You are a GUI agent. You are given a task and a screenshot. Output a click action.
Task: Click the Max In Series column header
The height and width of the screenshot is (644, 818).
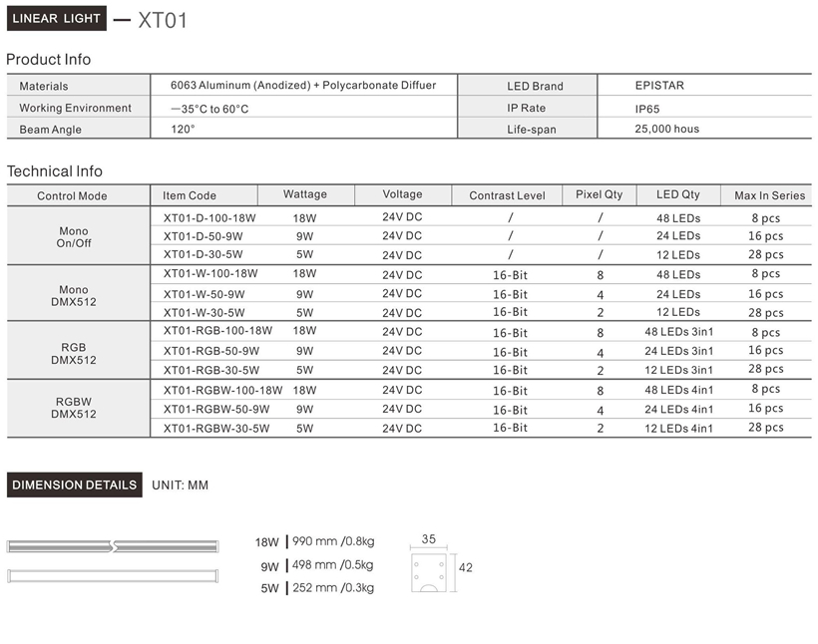(769, 195)
